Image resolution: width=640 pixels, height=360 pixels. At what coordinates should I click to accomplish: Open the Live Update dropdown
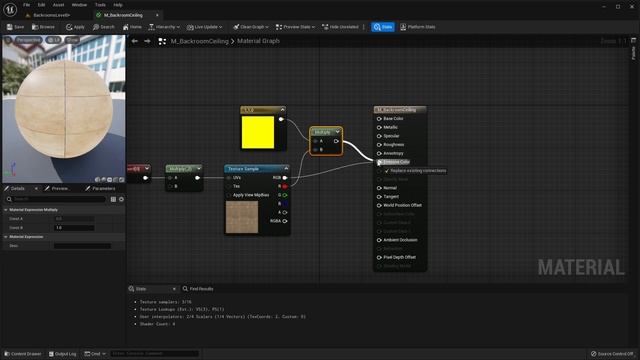(204, 27)
